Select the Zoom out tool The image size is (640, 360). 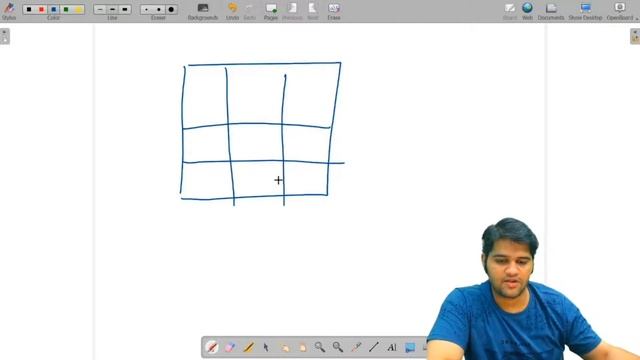coord(338,347)
